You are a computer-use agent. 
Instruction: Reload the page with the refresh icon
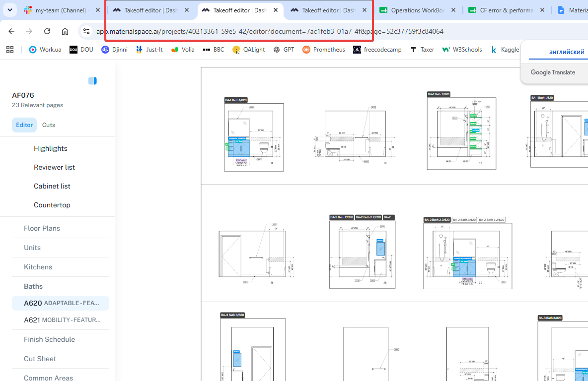coord(47,31)
